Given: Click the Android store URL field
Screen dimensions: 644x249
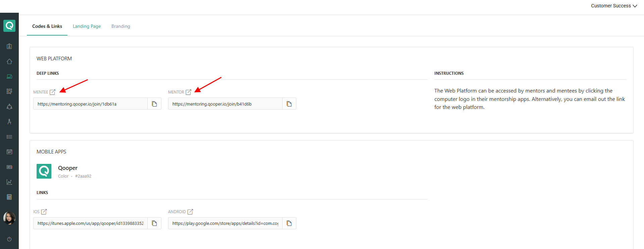Looking at the screenshot, I should coord(225,223).
